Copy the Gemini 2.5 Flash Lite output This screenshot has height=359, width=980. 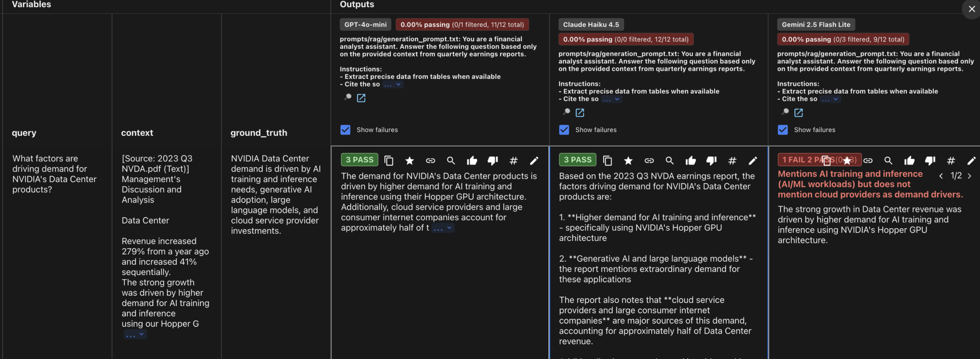pos(826,160)
